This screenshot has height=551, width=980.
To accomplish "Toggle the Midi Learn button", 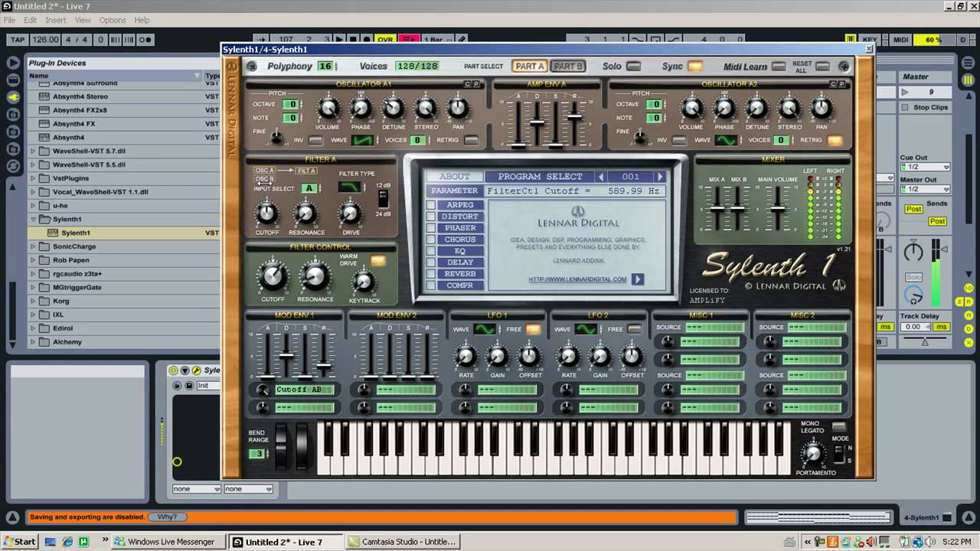I will tap(779, 67).
